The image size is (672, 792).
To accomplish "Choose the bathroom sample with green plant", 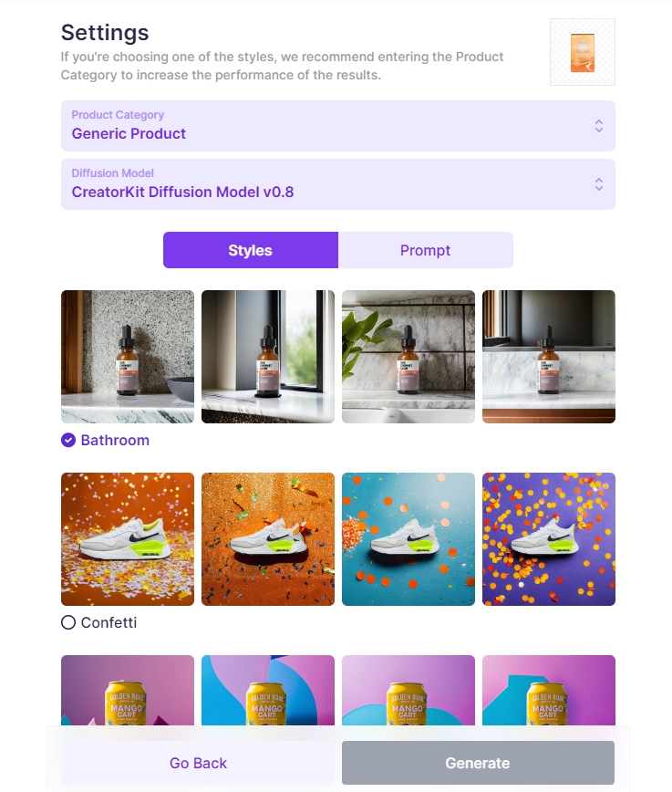I will click(408, 357).
